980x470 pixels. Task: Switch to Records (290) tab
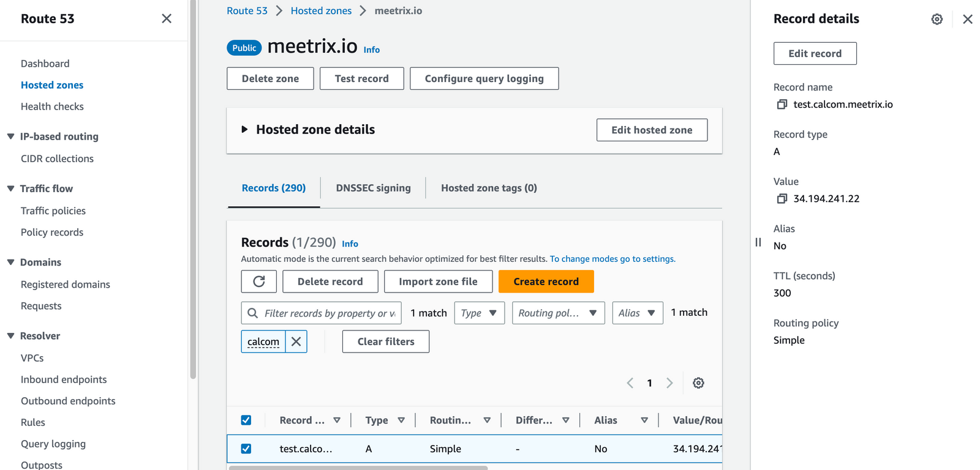274,188
